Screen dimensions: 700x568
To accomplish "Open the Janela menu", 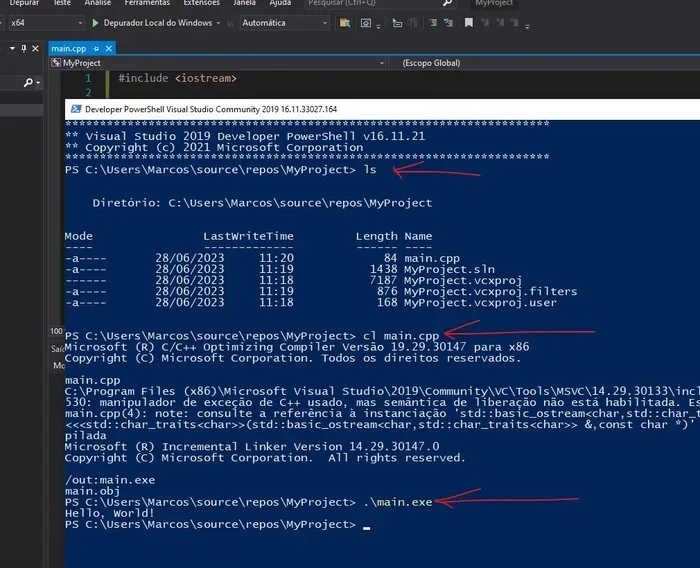I will (x=244, y=3).
